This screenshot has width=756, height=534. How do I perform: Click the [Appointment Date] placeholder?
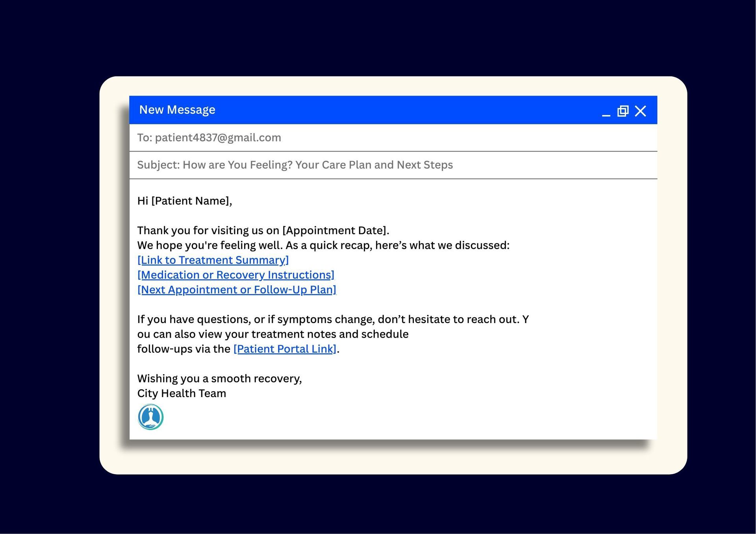[335, 231]
